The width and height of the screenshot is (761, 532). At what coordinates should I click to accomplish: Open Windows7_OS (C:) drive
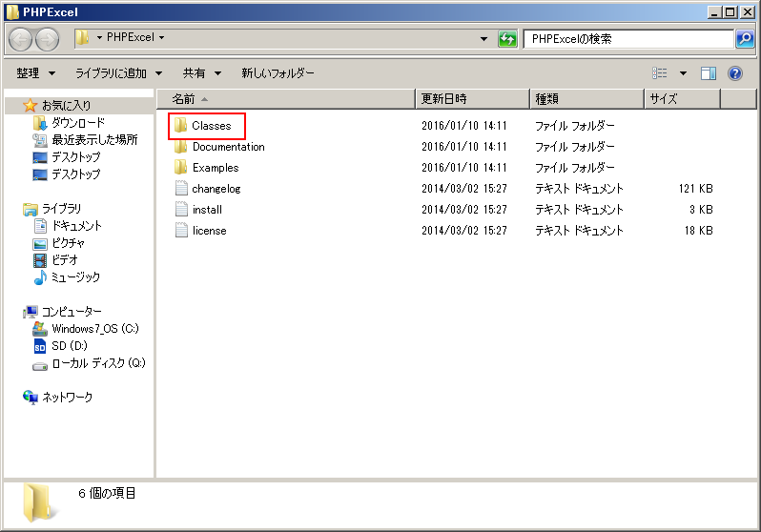pyautogui.click(x=95, y=329)
